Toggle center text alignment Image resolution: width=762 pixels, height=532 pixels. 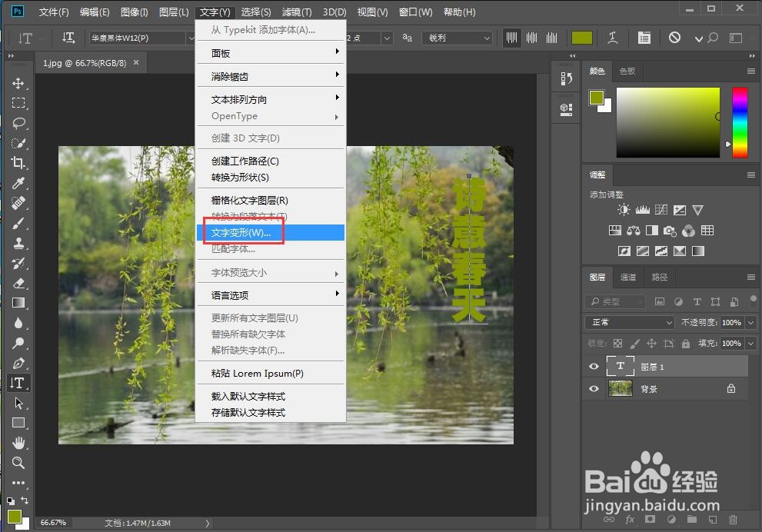pyautogui.click(x=532, y=37)
